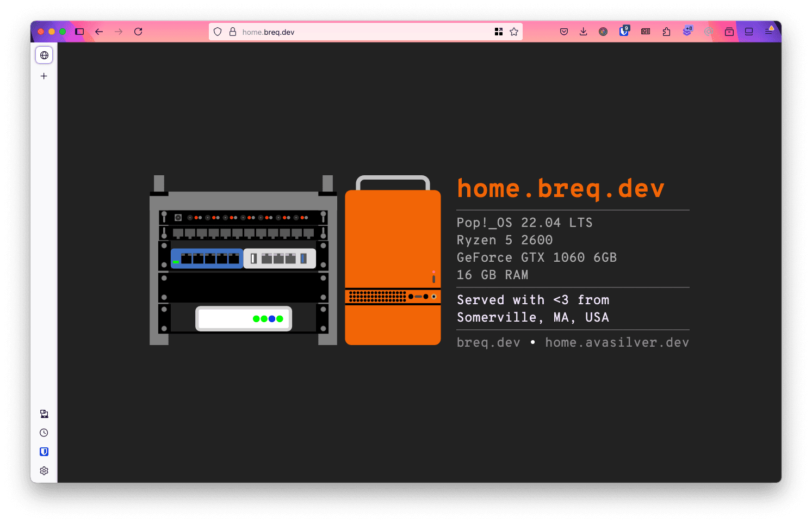Toggle the sidebar panel button
The width and height of the screenshot is (812, 523).
point(79,32)
